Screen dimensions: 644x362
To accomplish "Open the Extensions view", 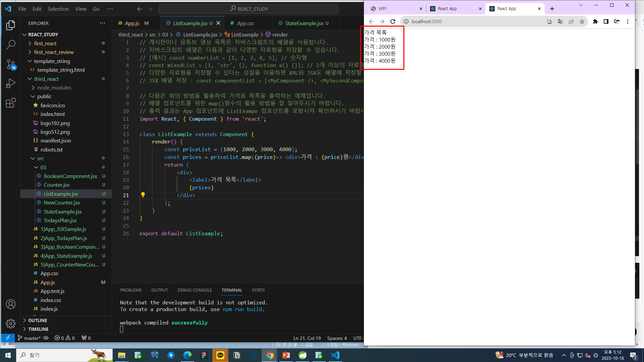I will tap(11, 103).
